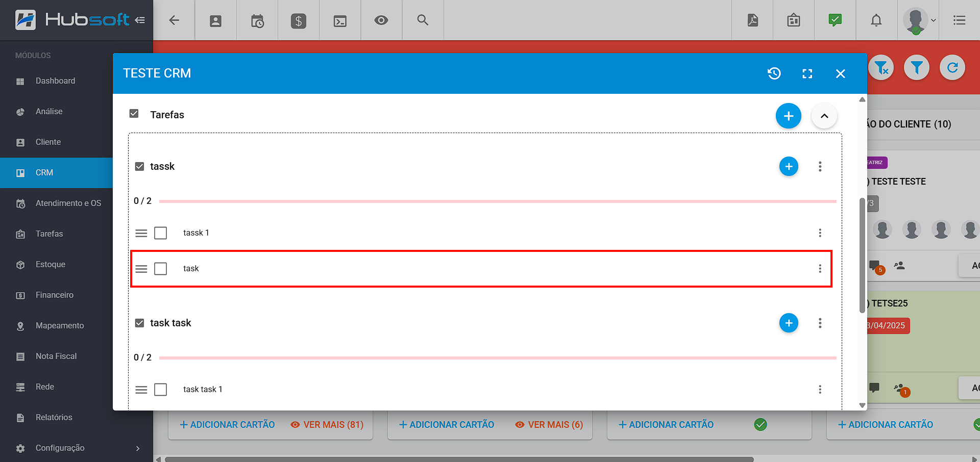This screenshot has width=980, height=462.
Task: Clear filters with the funnel-x icon
Action: click(x=881, y=67)
